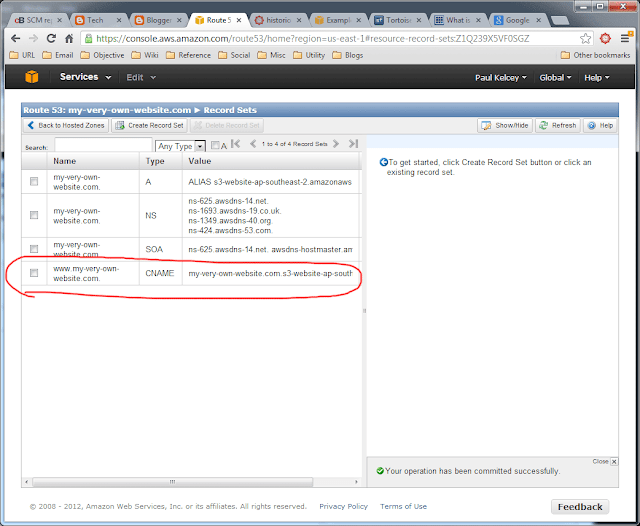
Task: Open the URL bookmarks folder
Action: (x=22, y=55)
